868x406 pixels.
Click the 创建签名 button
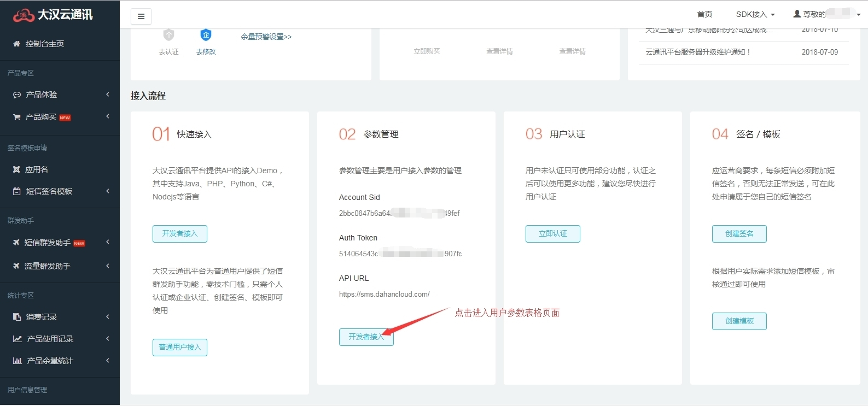(739, 234)
